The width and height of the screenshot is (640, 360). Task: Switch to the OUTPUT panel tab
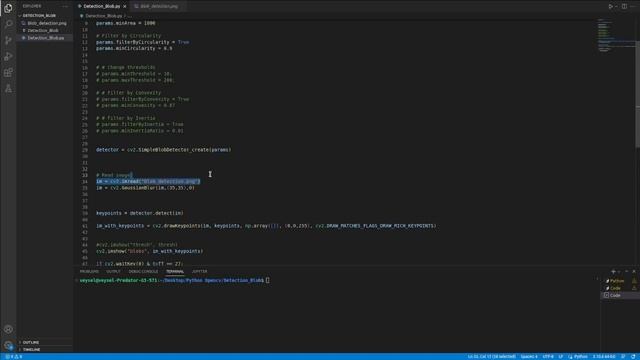(113, 271)
